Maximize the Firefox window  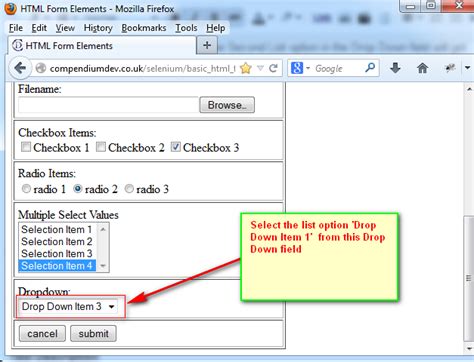tap(431, 6)
